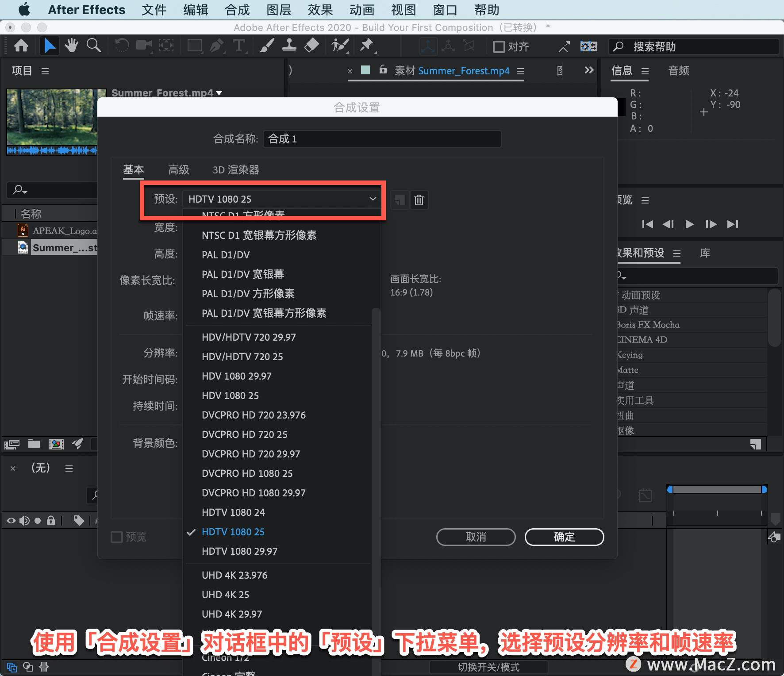This screenshot has width=784, height=676.
Task: Click the 合成名称 input field
Action: tap(382, 139)
